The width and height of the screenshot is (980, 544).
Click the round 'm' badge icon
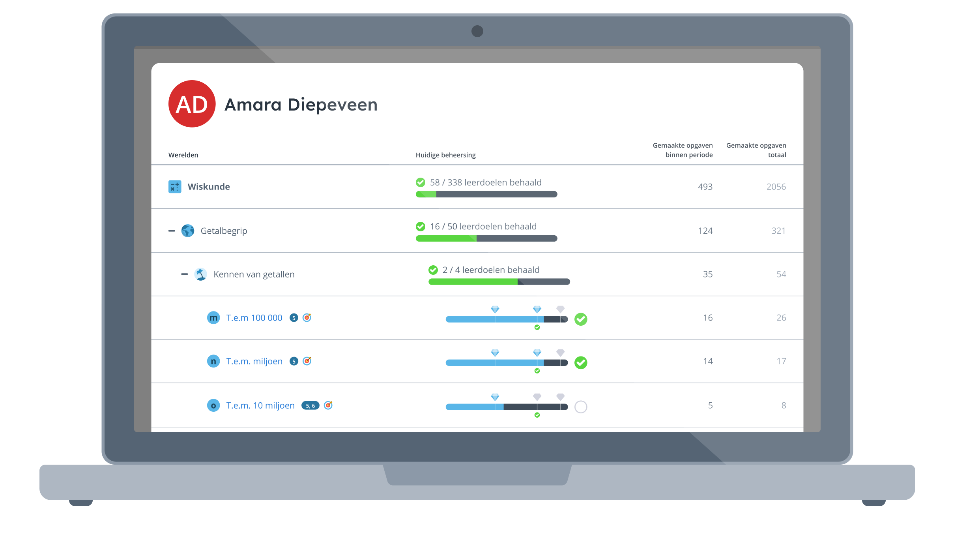[213, 318]
